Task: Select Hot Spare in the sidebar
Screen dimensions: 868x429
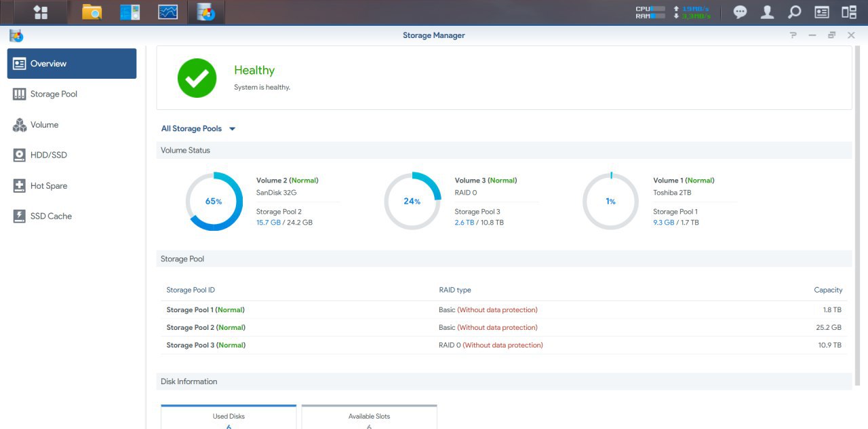Action: tap(48, 186)
